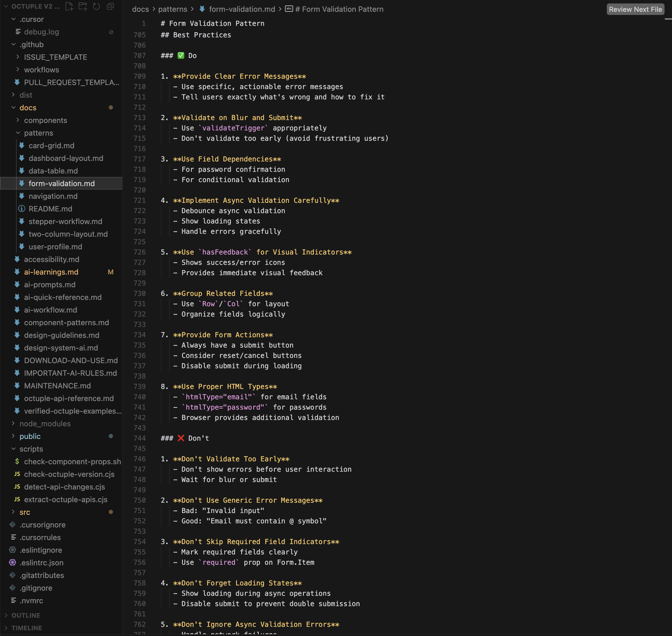The height and width of the screenshot is (636, 672).
Task: Expand the OUTLINE section
Action: tap(26, 615)
